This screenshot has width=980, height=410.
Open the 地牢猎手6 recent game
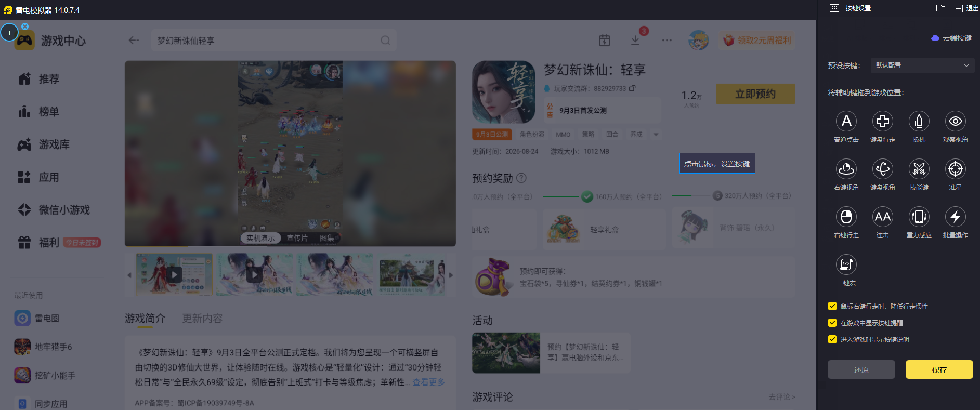[x=43, y=347]
